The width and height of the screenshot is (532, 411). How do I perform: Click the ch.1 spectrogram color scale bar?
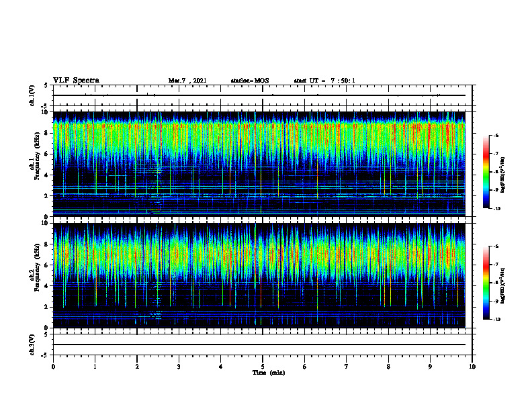pos(486,172)
